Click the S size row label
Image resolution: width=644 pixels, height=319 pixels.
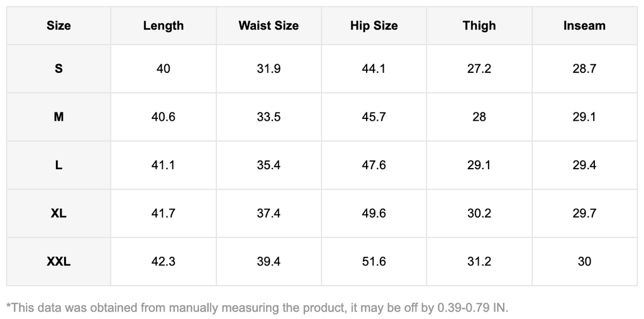(58, 69)
